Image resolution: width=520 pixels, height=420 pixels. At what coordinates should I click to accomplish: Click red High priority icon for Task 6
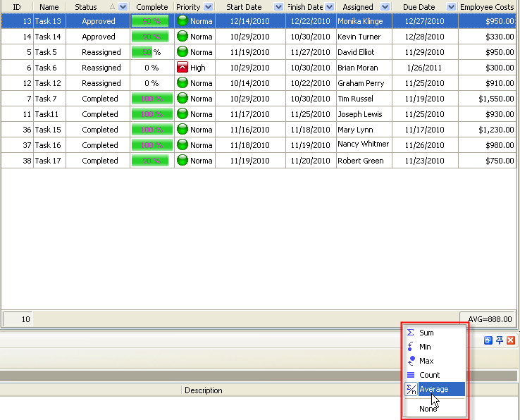(x=182, y=68)
